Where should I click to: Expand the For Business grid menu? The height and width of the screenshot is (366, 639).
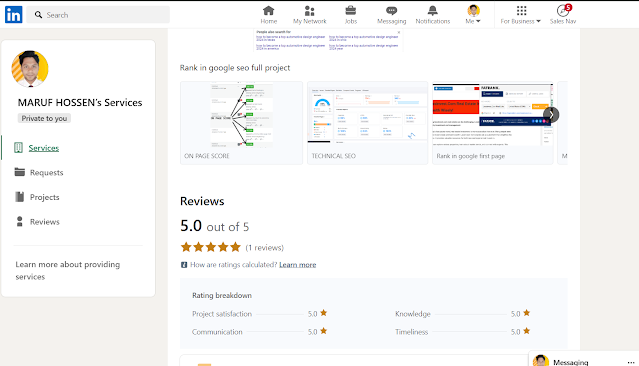coord(521,15)
